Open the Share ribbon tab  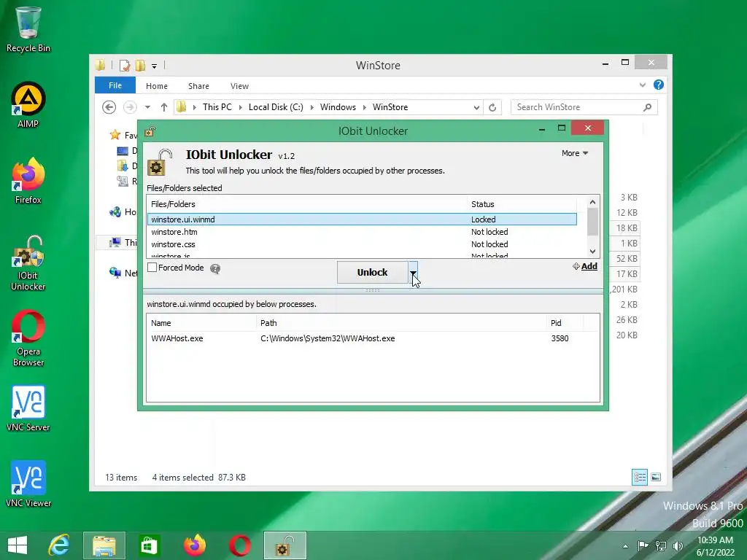198,86
